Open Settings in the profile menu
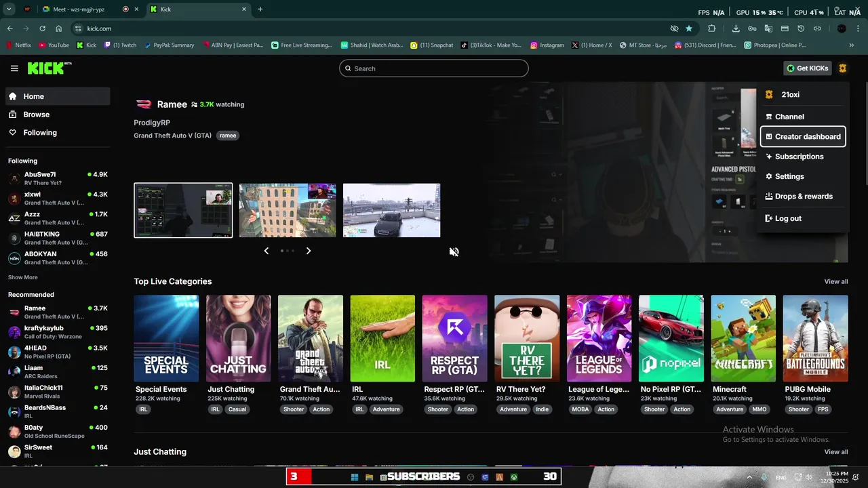 803,176
